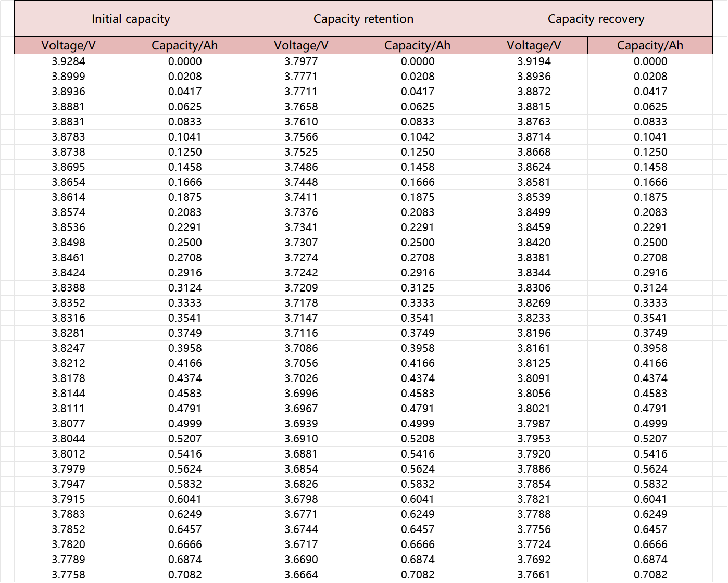Select the voltage cell 3.7274
Image resolution: width=728 pixels, height=583 pixels.
pyautogui.click(x=301, y=258)
